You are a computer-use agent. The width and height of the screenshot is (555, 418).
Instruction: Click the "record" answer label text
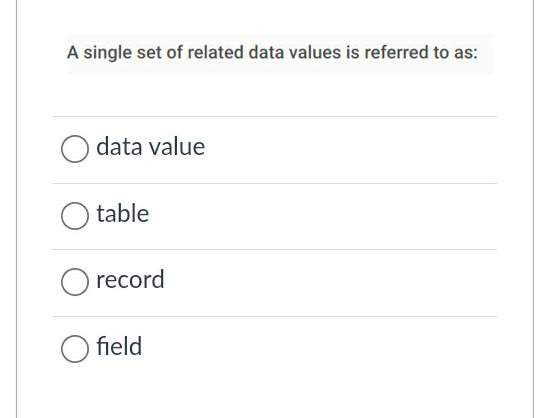[130, 280]
